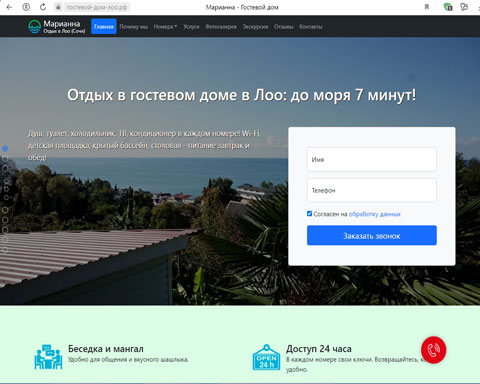The height and width of the screenshot is (384, 480).
Task: Go back with the browser back arrow
Action: coord(9,7)
